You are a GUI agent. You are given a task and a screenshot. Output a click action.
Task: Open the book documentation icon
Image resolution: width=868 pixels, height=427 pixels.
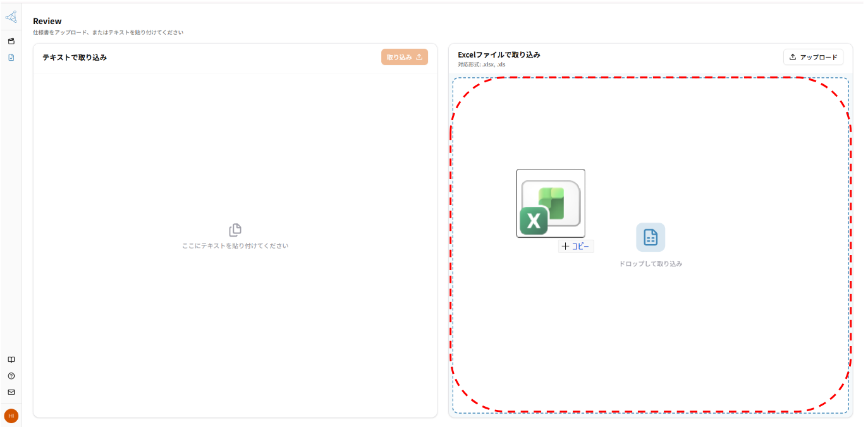(x=11, y=359)
